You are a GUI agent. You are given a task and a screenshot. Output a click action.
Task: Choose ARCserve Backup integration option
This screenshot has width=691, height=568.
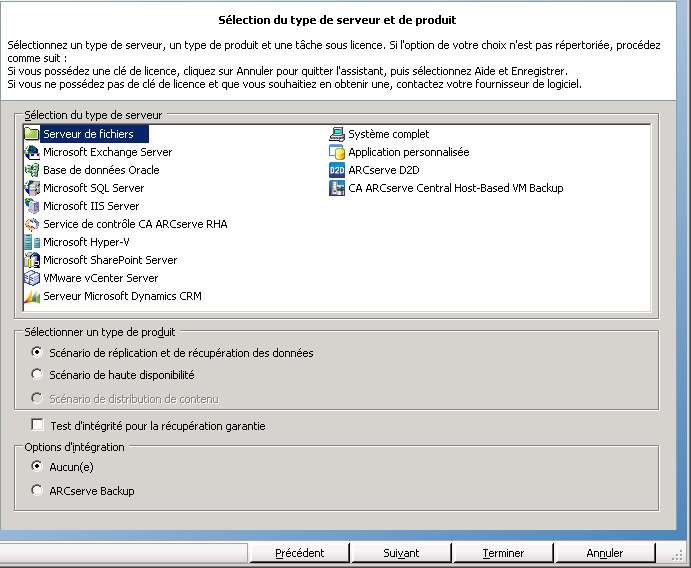tap(37, 490)
